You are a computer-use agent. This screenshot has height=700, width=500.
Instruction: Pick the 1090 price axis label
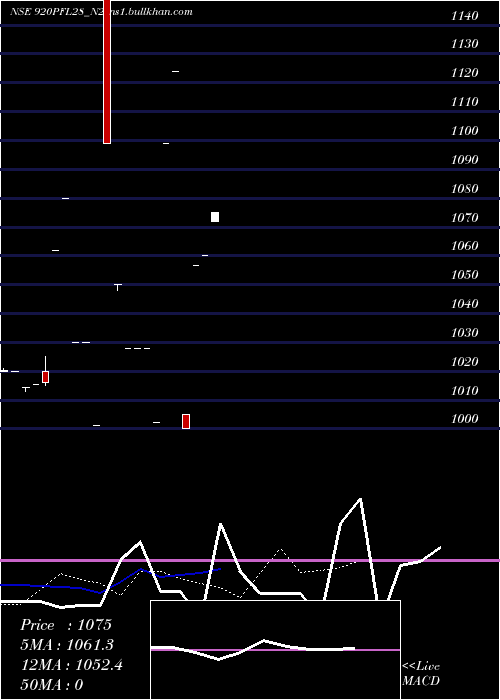click(465, 160)
